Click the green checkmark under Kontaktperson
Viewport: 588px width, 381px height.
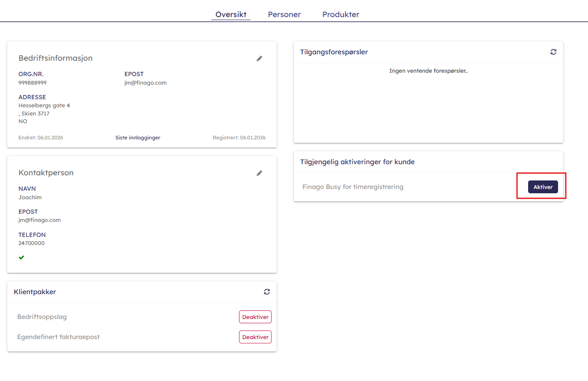[x=21, y=257]
